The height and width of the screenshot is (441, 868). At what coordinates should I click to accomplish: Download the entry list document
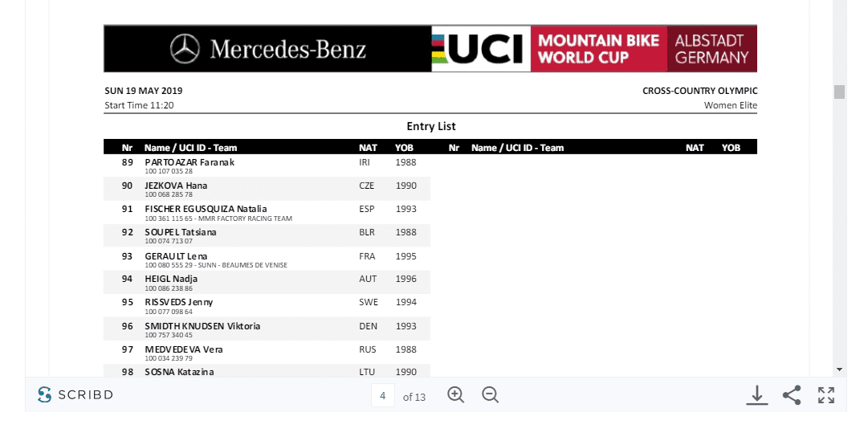pyautogui.click(x=756, y=395)
